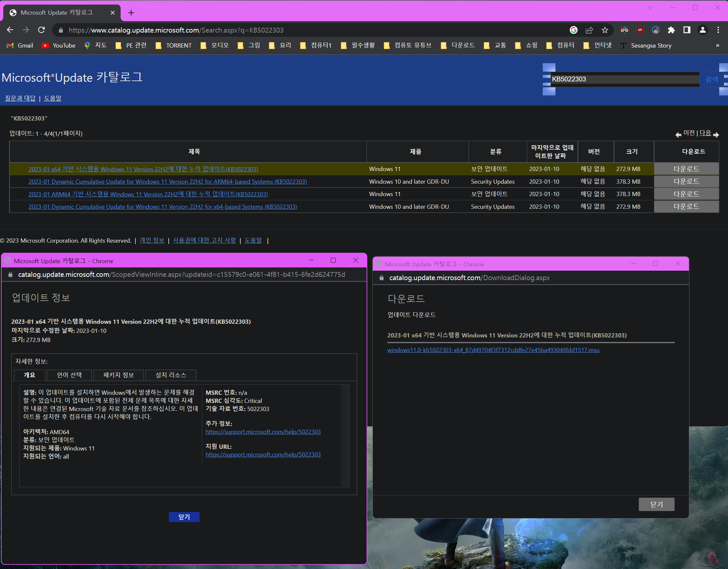Click the 검색 search button
Viewport: 728px width, 569px height.
click(711, 79)
